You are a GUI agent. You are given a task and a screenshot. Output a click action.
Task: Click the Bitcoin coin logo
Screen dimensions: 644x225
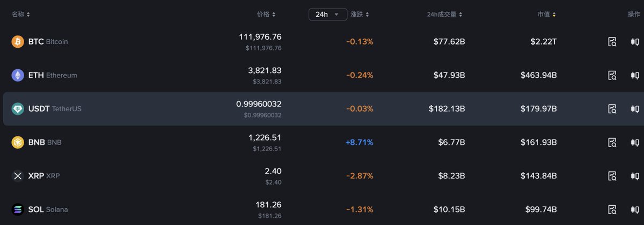(x=18, y=41)
